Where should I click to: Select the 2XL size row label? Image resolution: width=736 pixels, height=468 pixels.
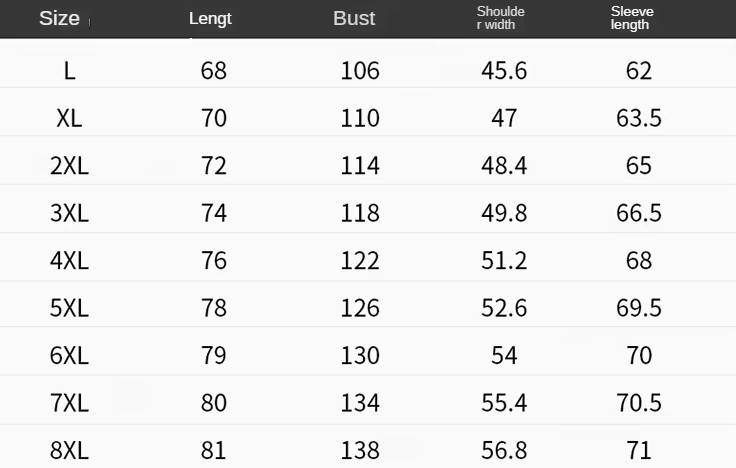(69, 166)
